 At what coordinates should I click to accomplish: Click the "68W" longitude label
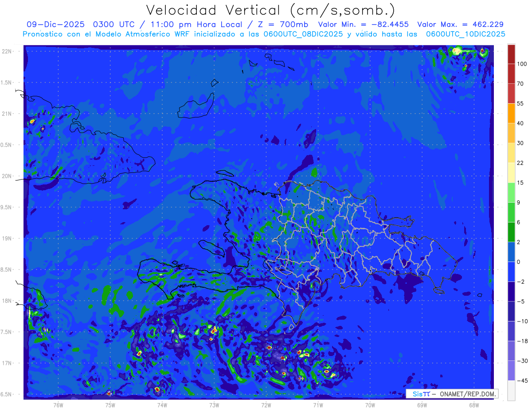[474, 405]
